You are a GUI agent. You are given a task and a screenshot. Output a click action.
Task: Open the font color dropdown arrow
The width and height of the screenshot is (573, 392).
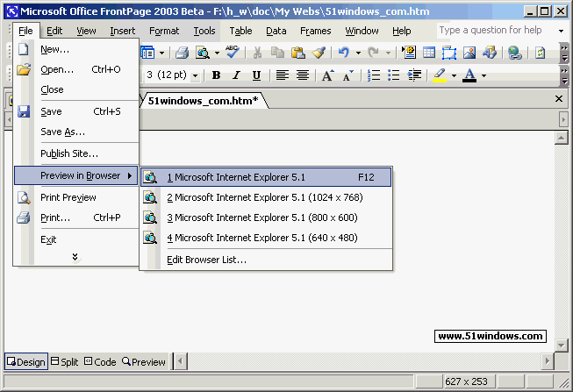coord(483,75)
